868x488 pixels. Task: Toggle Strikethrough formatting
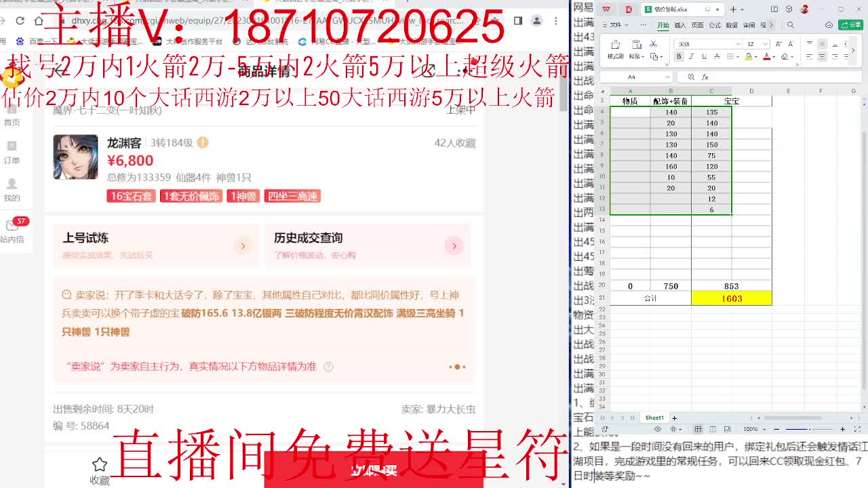point(717,56)
